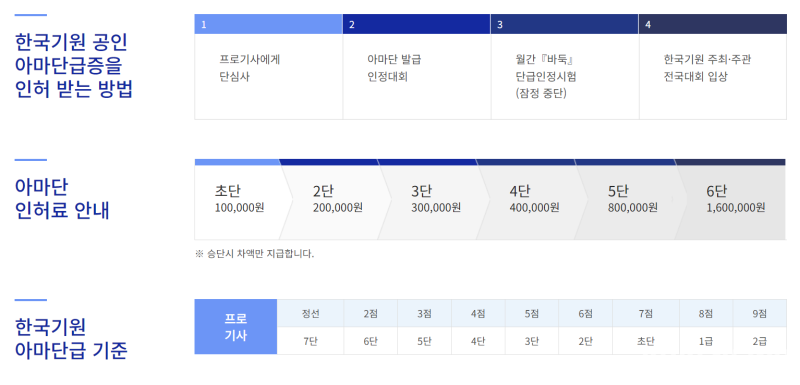Viewport: 800px width, 385px height.
Task: Click the 초단 100,000원 fee arrow
Action: (x=241, y=199)
